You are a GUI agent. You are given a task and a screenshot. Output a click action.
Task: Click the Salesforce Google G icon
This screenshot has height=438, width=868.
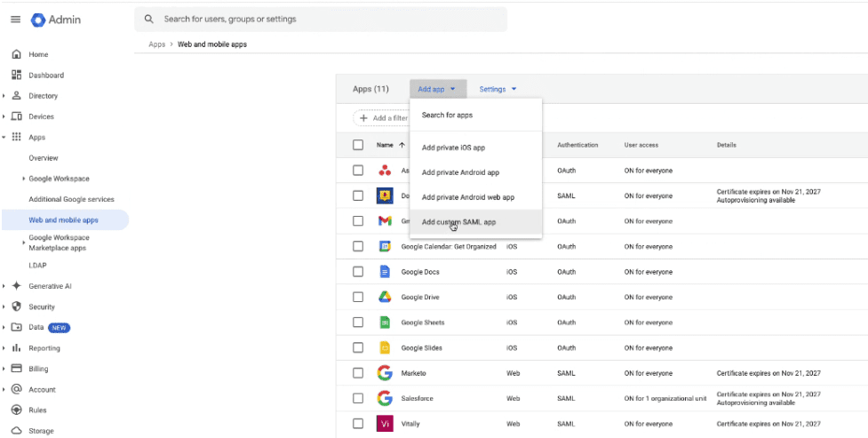(385, 398)
